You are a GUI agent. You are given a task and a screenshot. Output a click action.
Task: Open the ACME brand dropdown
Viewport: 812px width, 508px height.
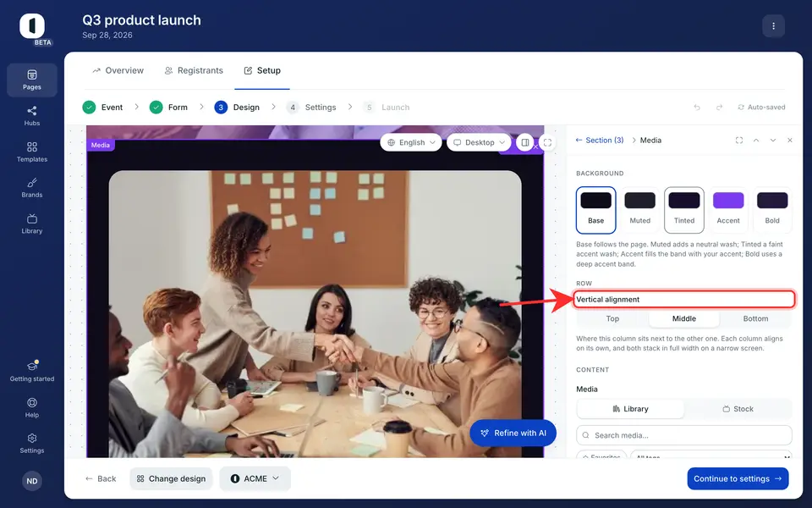click(255, 478)
